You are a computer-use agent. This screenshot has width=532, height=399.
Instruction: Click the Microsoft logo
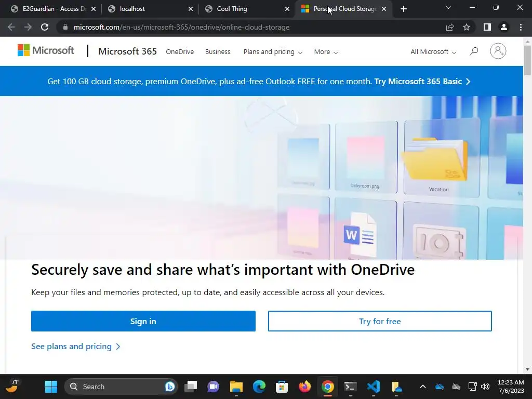[x=46, y=50]
